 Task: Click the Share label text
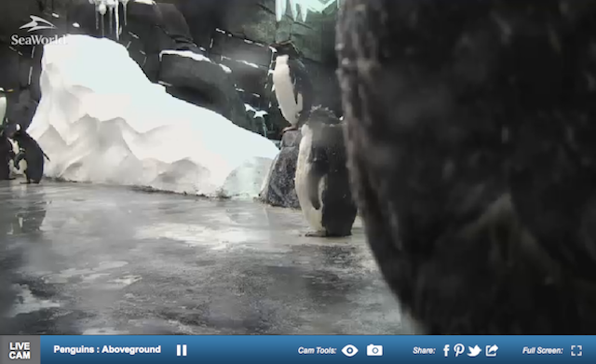pos(425,350)
